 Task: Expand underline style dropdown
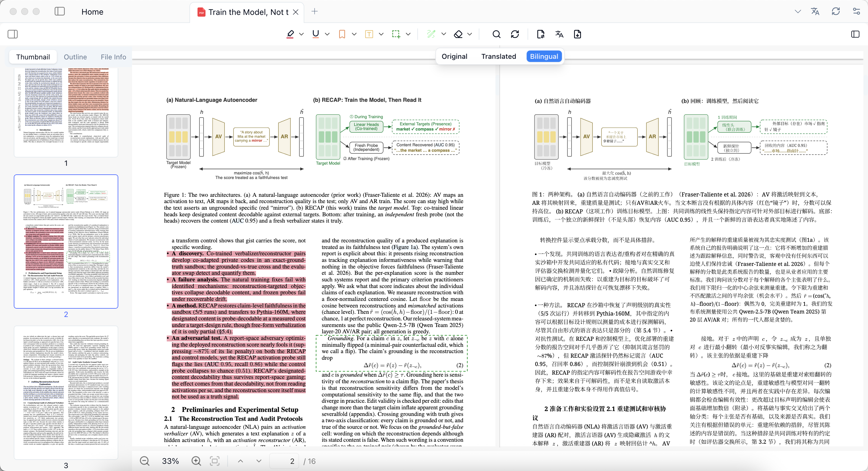click(x=327, y=34)
